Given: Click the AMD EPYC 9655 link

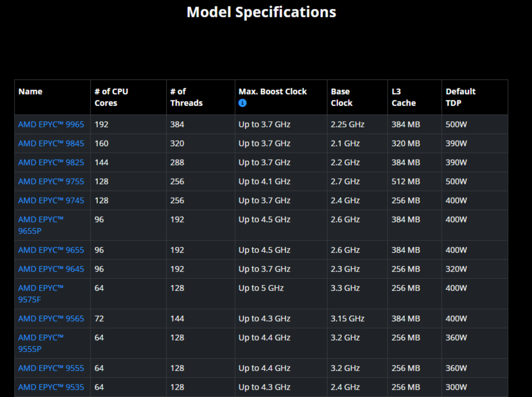Looking at the screenshot, I should (51, 250).
